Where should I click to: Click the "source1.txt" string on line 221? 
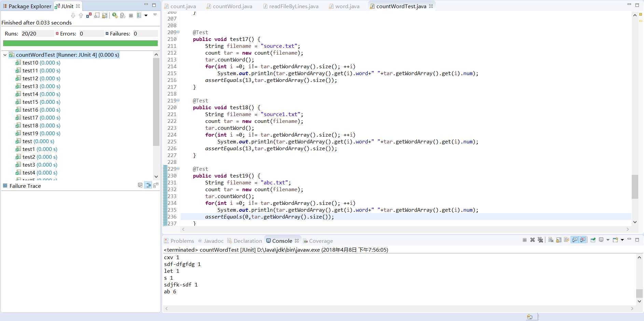tap(280, 114)
